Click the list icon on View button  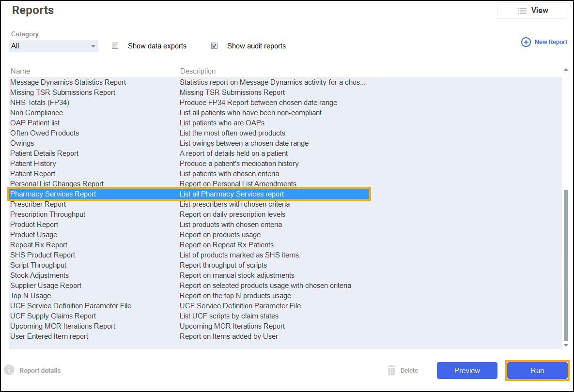pos(522,11)
